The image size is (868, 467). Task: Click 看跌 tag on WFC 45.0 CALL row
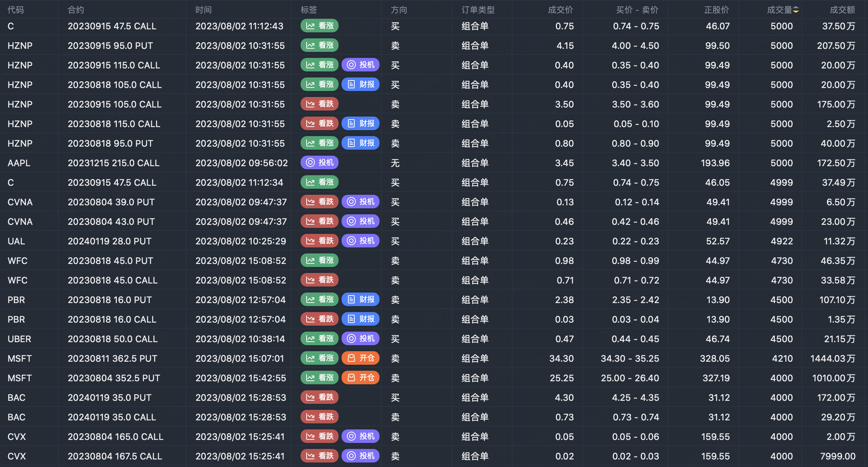(x=319, y=280)
